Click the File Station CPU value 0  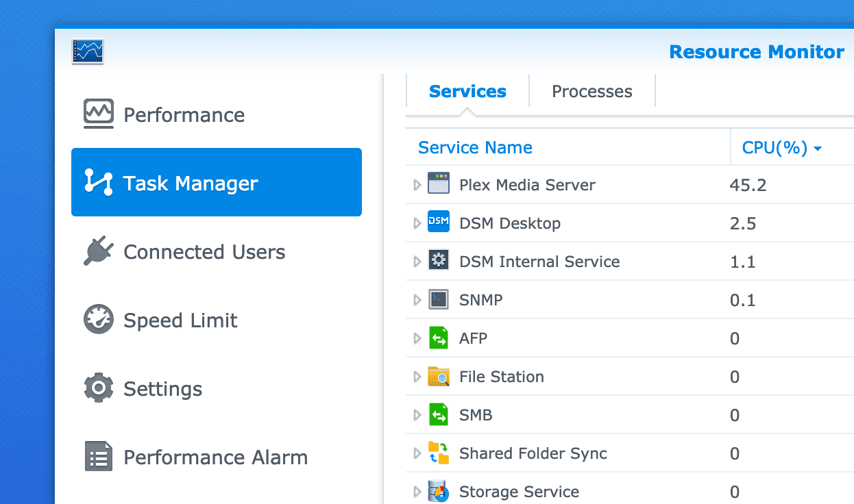click(x=735, y=377)
